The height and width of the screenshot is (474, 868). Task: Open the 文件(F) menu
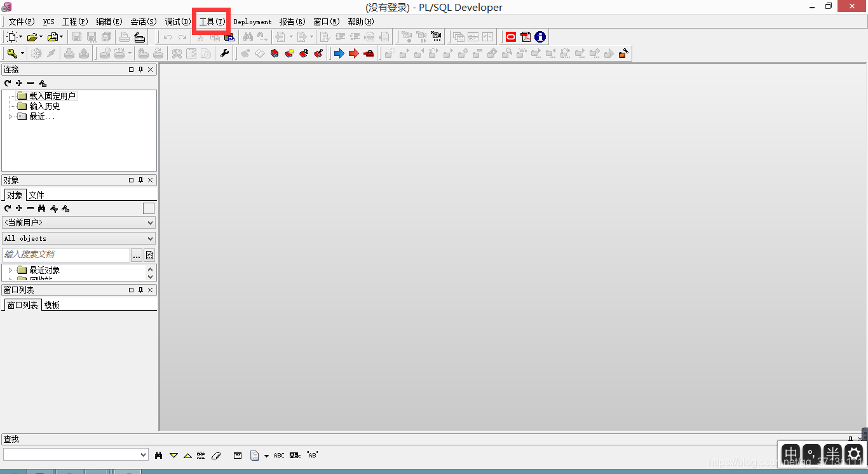(x=22, y=22)
